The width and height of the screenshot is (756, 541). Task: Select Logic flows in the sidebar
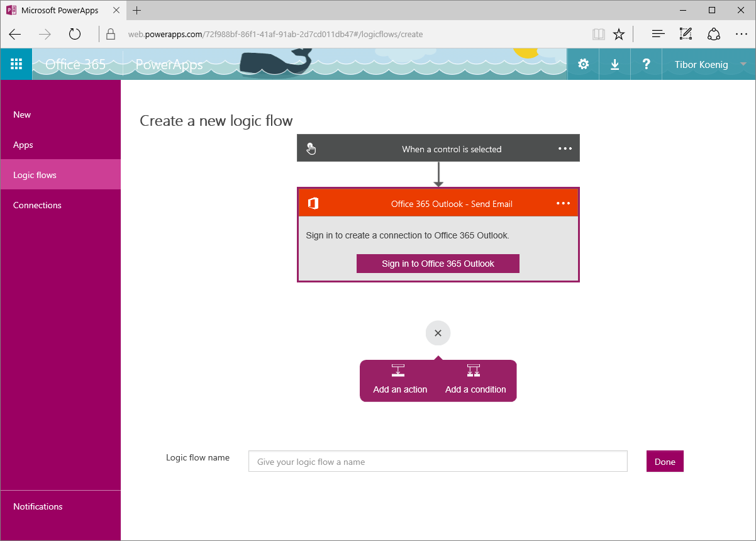pos(60,175)
